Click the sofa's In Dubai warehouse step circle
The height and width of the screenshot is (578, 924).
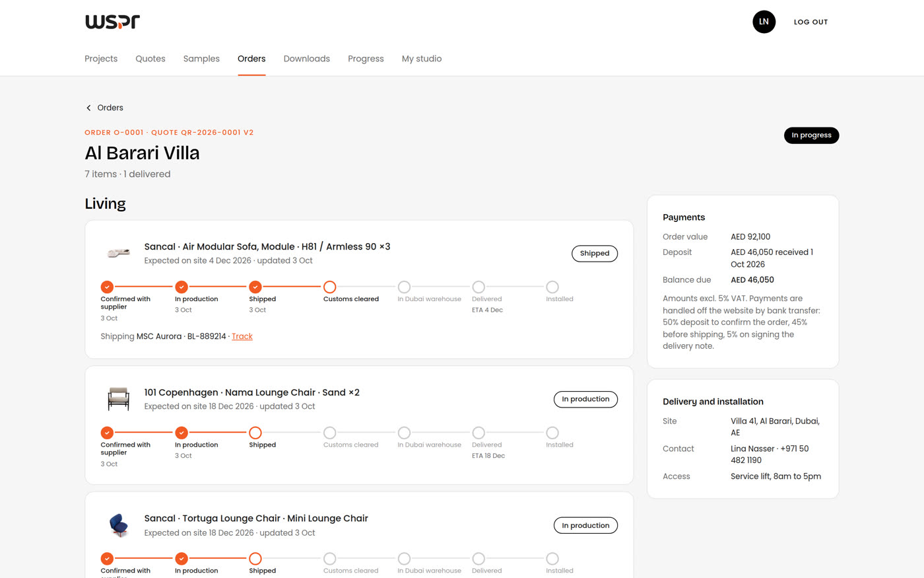(x=404, y=287)
